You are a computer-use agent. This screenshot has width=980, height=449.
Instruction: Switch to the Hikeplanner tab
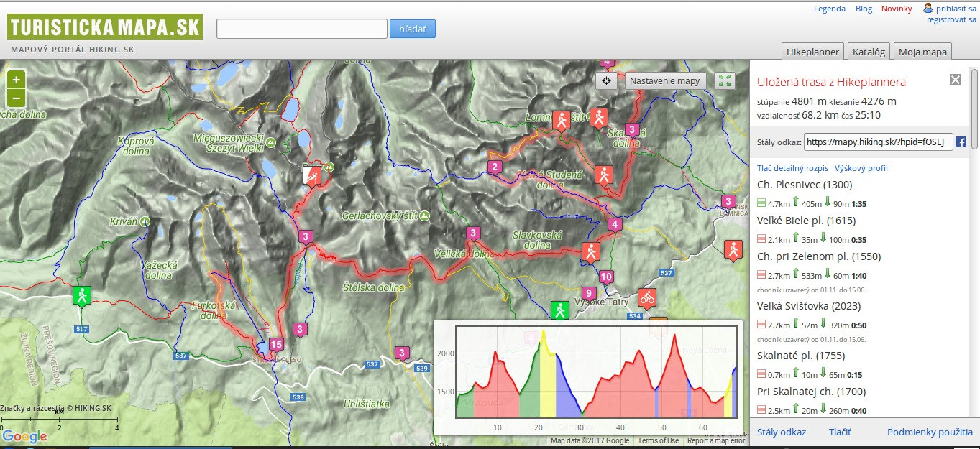813,52
